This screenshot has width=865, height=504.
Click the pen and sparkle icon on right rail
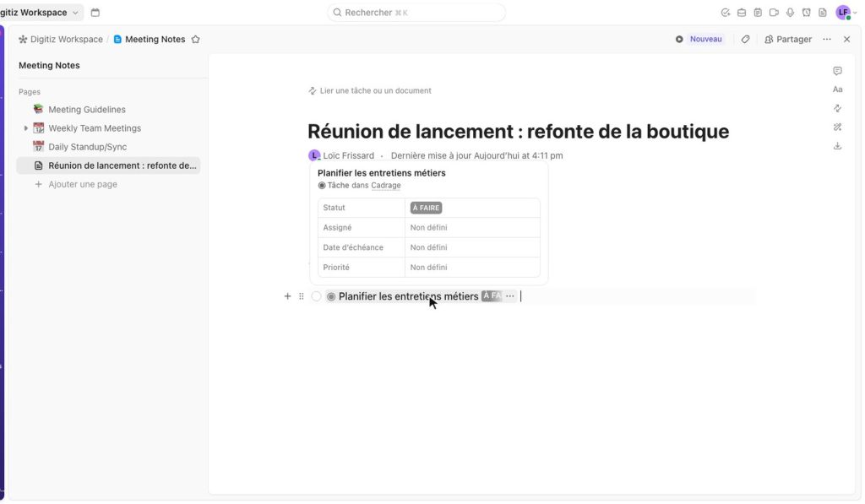(837, 127)
